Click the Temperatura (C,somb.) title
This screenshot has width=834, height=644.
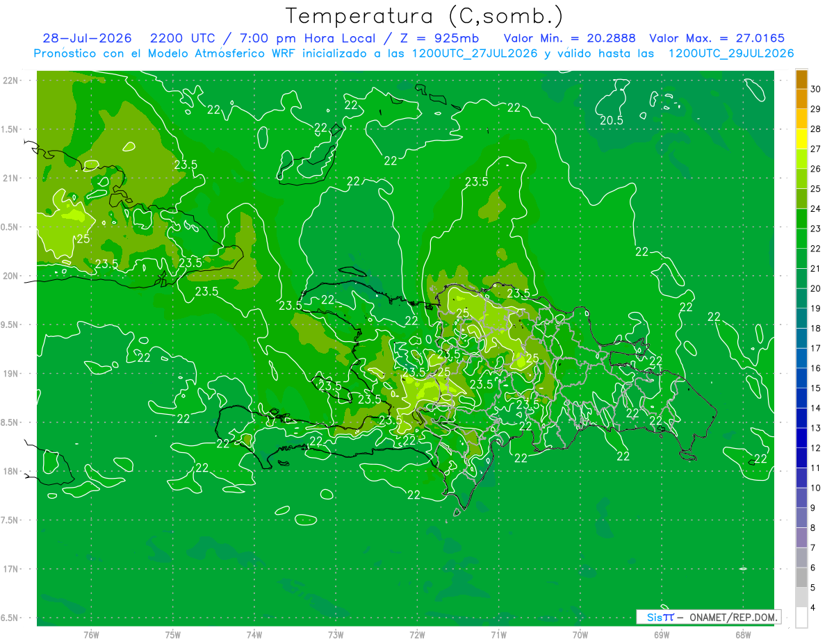pyautogui.click(x=425, y=16)
